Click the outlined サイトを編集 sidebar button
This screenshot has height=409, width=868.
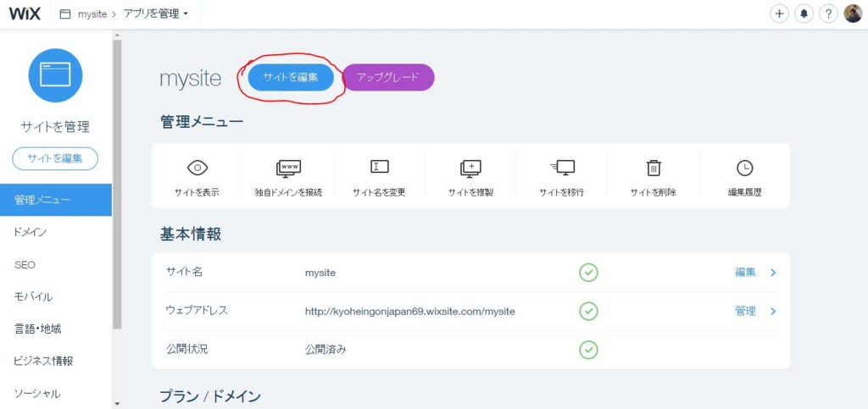55,158
